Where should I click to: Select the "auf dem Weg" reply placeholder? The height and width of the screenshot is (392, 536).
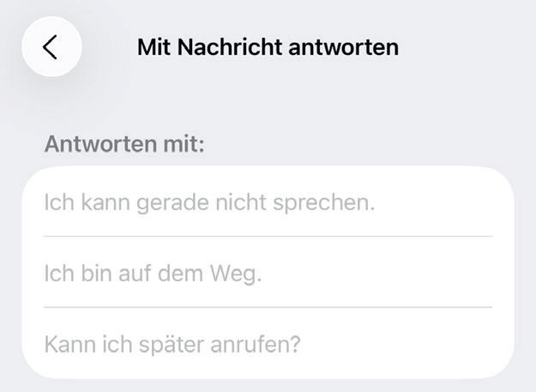click(153, 274)
